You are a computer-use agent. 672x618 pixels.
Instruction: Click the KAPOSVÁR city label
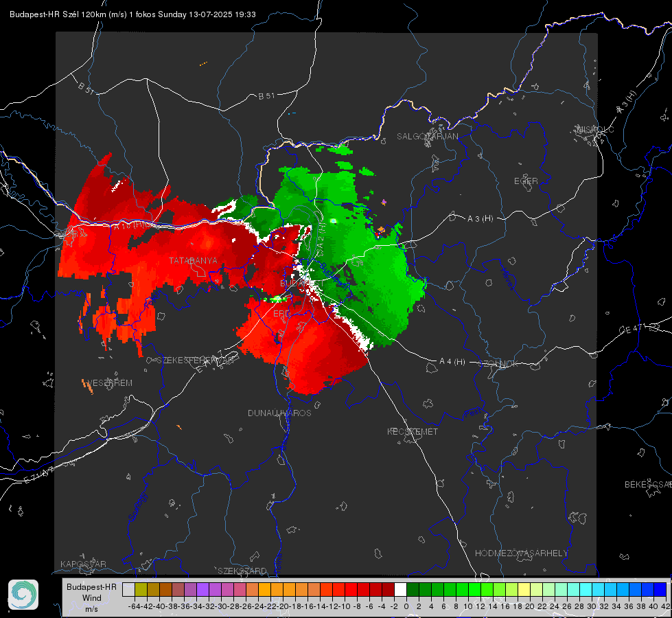83,564
